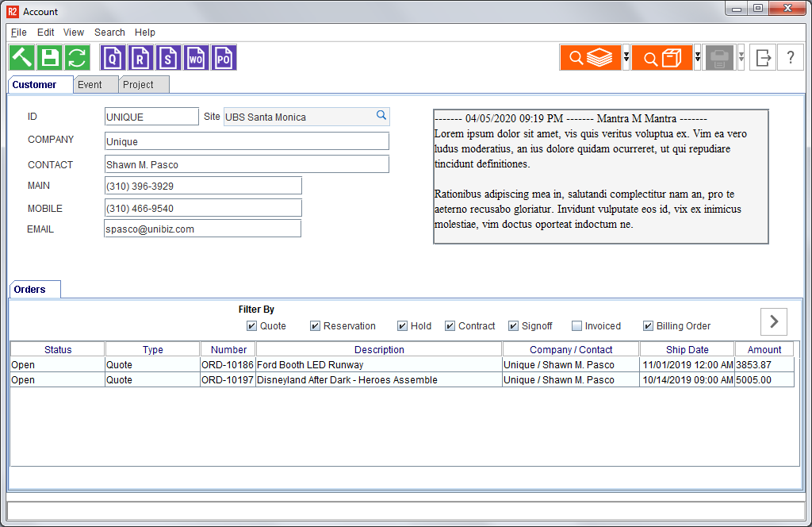Image resolution: width=812 pixels, height=527 pixels.
Task: Create a new Reservation with the R icon
Action: click(140, 58)
